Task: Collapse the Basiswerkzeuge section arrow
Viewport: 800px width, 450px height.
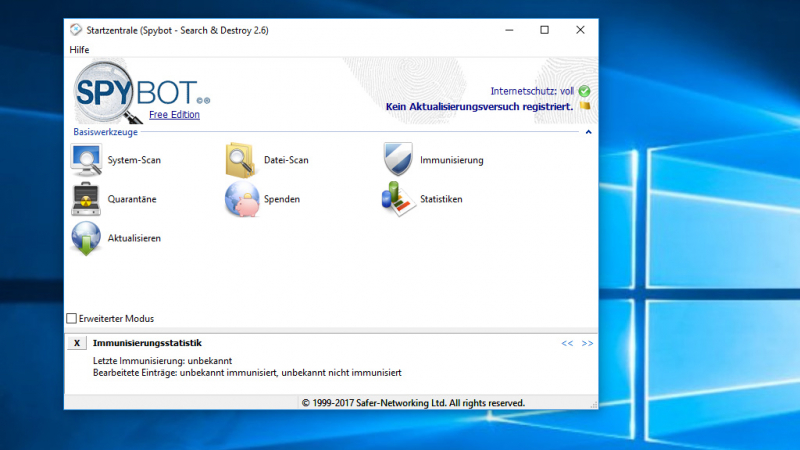Action: [x=588, y=132]
